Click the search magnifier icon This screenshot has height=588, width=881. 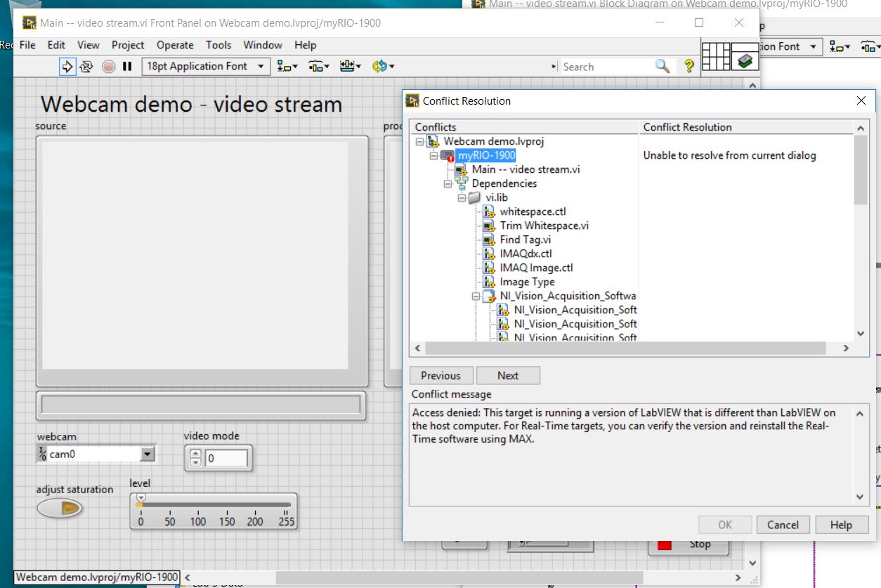[x=663, y=66]
